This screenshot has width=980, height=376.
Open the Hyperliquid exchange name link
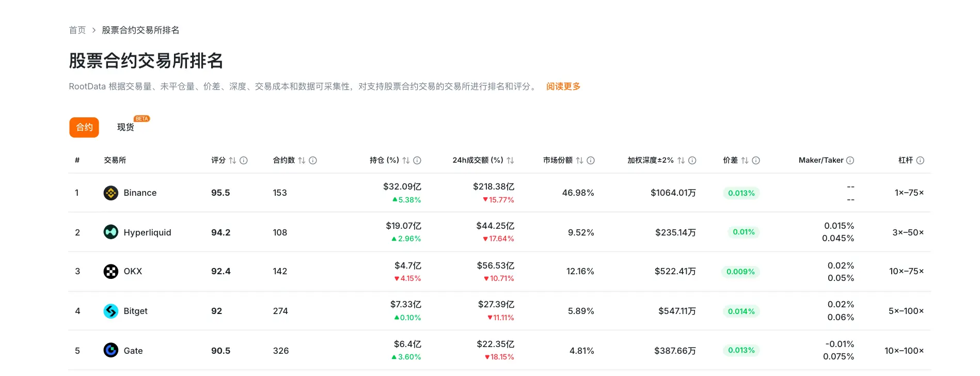pyautogui.click(x=147, y=232)
